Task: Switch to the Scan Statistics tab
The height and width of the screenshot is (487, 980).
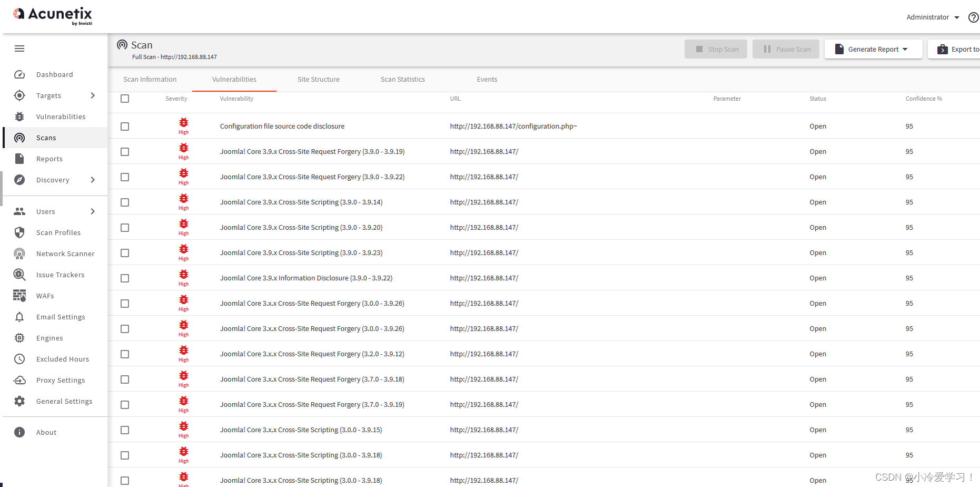Action: [x=403, y=80]
